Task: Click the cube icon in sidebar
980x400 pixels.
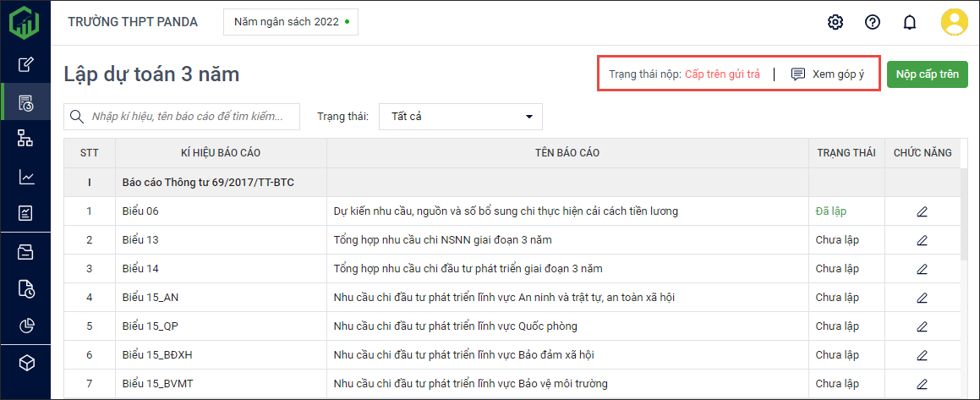Action: [26, 363]
